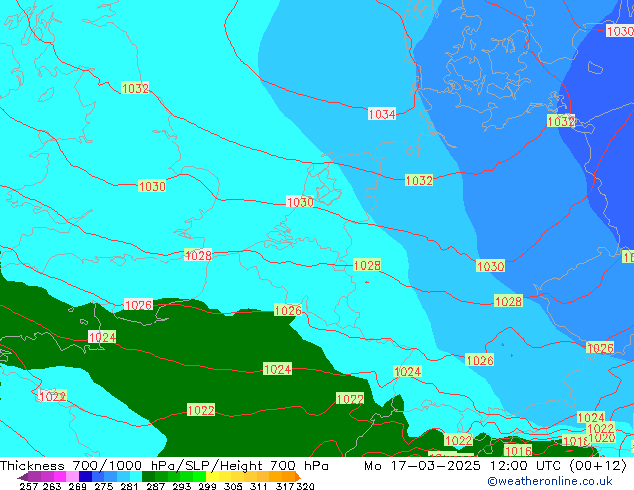This screenshot has width=634, height=490.
Task: Click the legend value 275
Action: (x=104, y=486)
